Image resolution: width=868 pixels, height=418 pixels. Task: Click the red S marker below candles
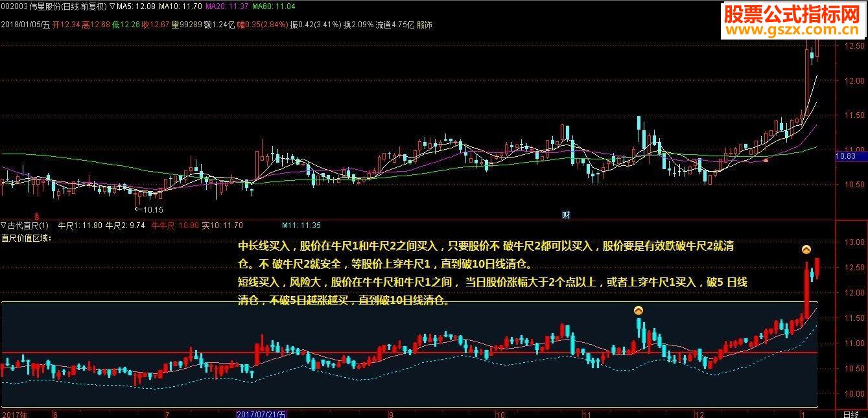37,216
